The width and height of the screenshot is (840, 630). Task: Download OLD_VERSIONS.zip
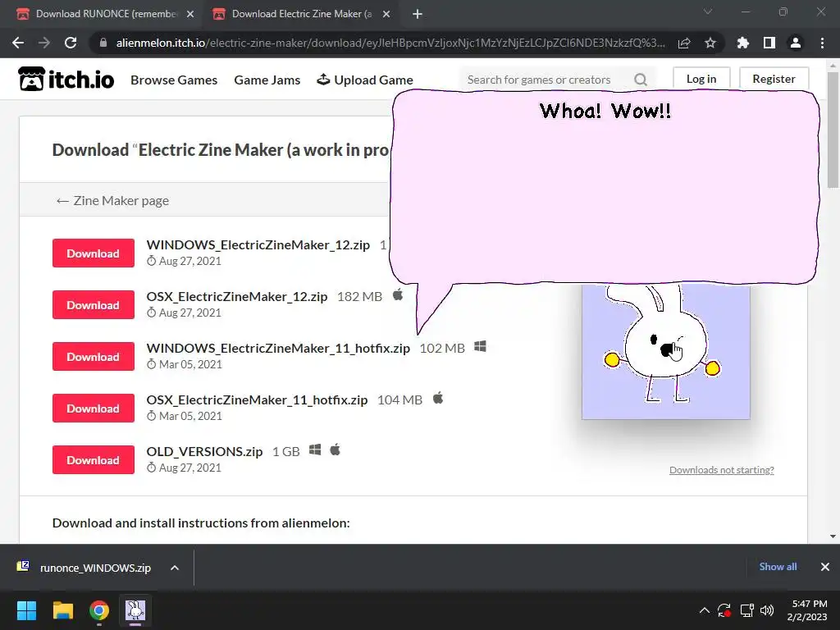[x=94, y=459]
